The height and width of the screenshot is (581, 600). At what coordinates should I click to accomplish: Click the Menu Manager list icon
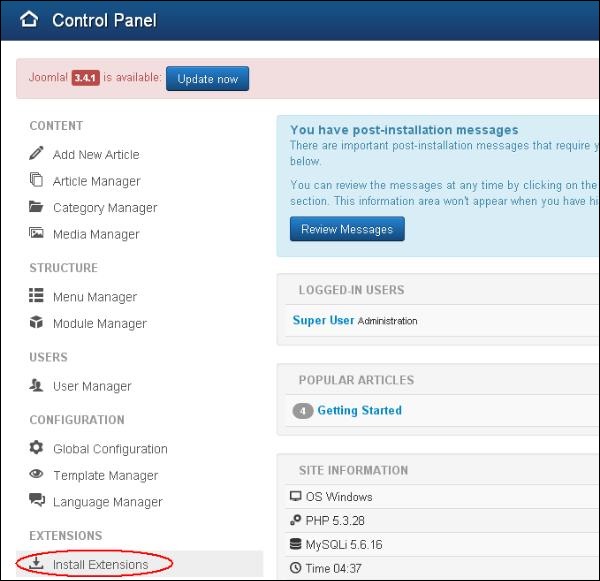pyautogui.click(x=37, y=296)
